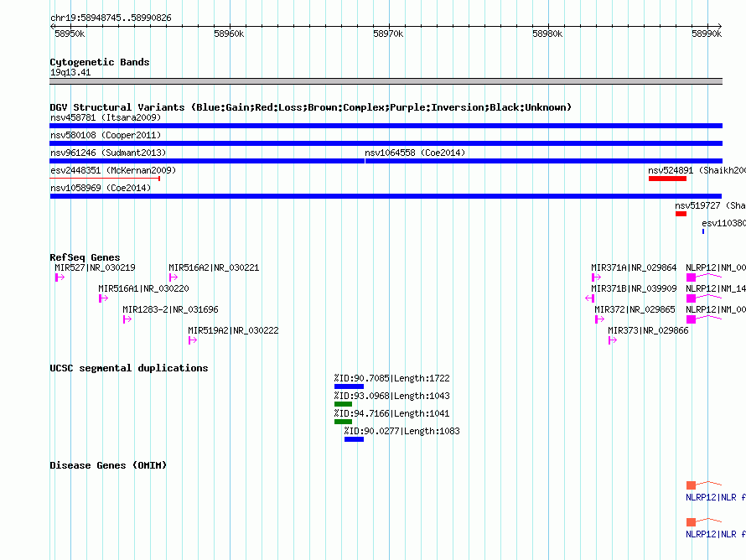The image size is (746, 560).
Task: Select the small red nsv519727 loss bar
Action: (681, 214)
